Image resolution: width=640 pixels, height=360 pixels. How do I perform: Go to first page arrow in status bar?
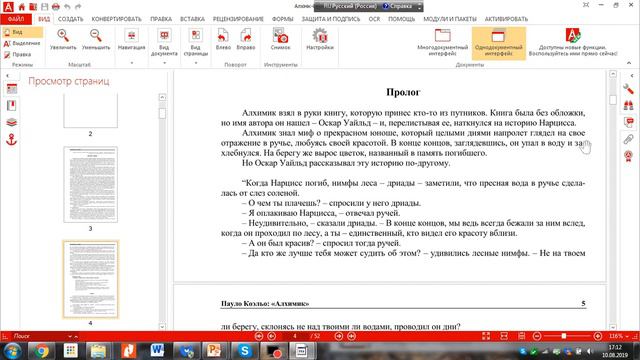click(x=259, y=336)
